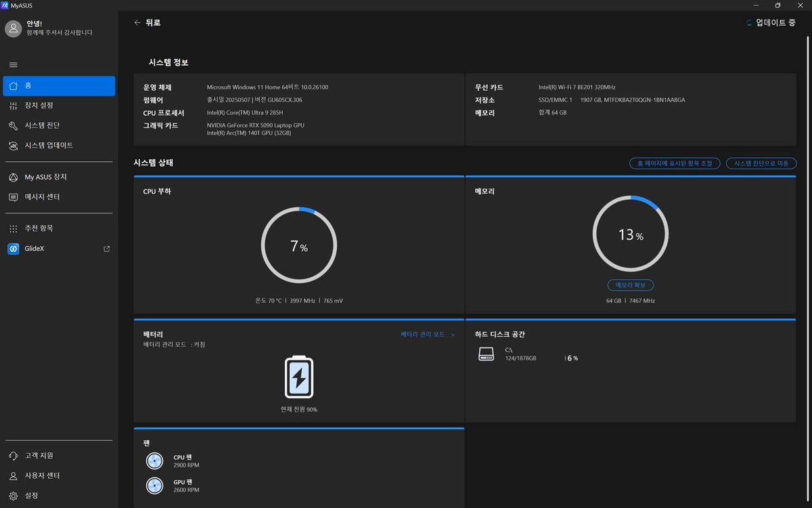The height and width of the screenshot is (508, 812).
Task: Click the CPU fan icon
Action: (x=155, y=461)
